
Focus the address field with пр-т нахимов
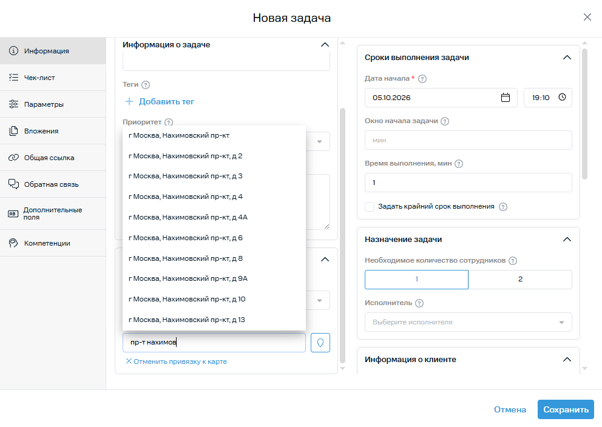[x=214, y=343]
